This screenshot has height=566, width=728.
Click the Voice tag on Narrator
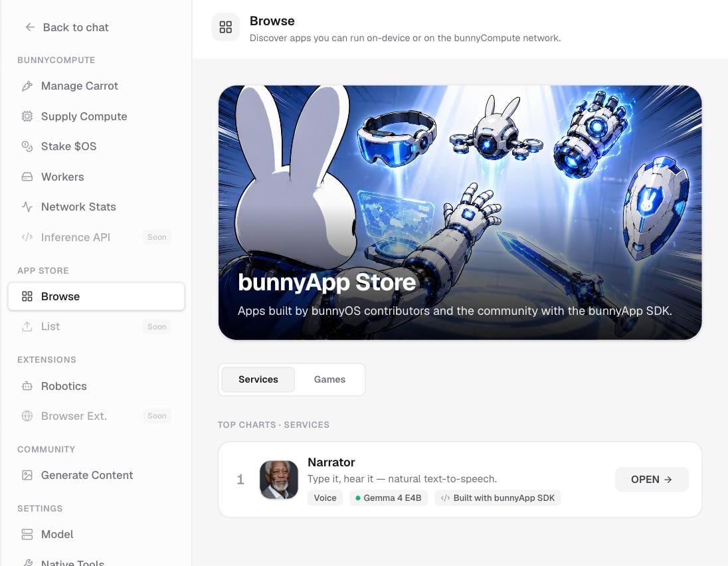pyautogui.click(x=325, y=498)
